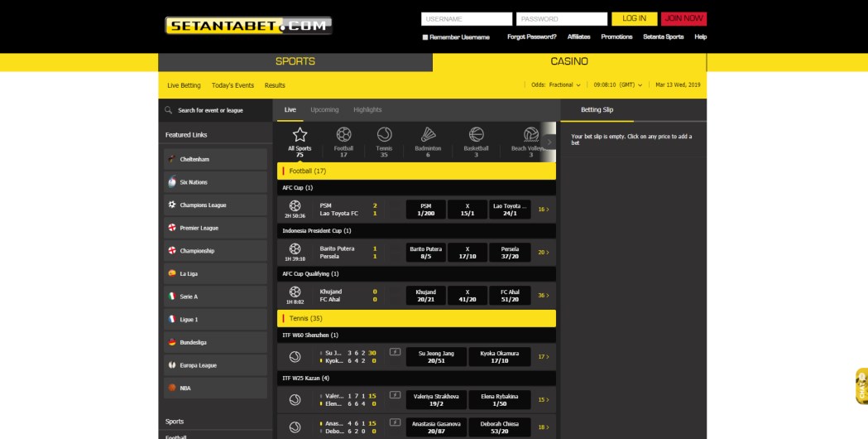The width and height of the screenshot is (868, 439).
Task: Open Ligue 1 featured link
Action: pyautogui.click(x=215, y=319)
